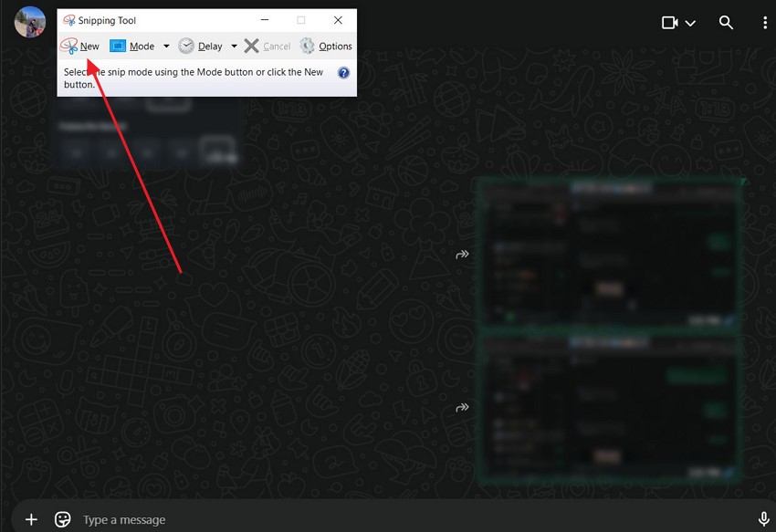The height and width of the screenshot is (532, 776).
Task: Click the blue help question mark icon
Action: [x=343, y=73]
